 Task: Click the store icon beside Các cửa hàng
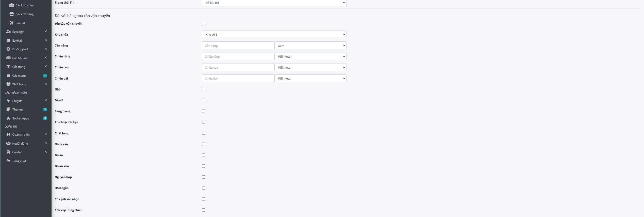coord(11,14)
